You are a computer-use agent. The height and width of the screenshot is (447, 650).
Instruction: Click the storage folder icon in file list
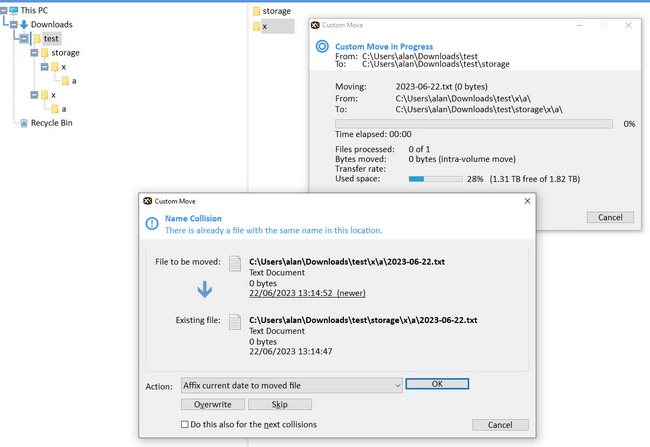tap(257, 11)
